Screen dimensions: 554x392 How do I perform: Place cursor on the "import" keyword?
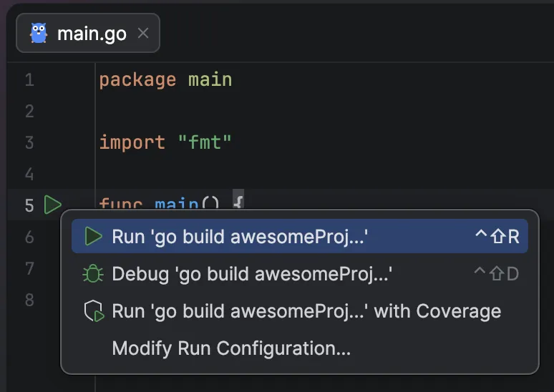pos(132,142)
